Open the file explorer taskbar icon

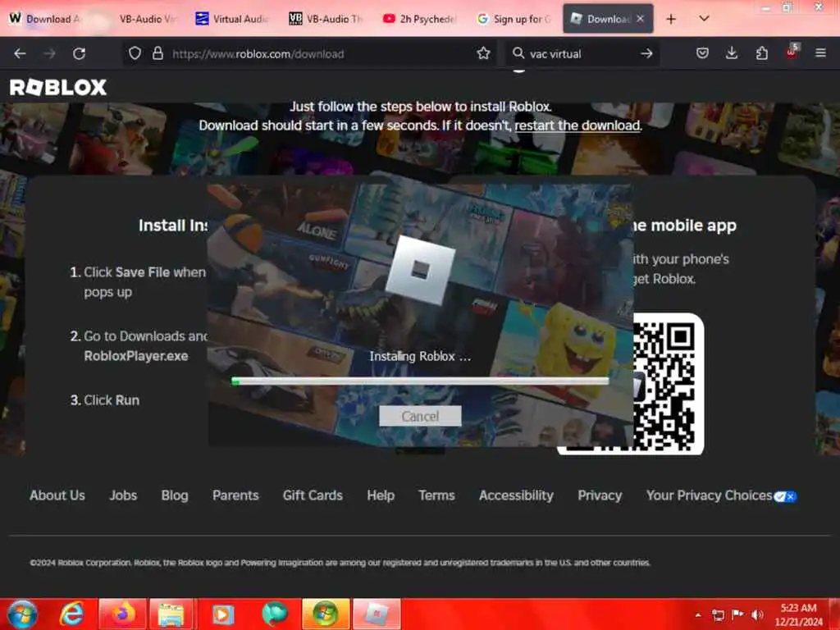pos(171,614)
